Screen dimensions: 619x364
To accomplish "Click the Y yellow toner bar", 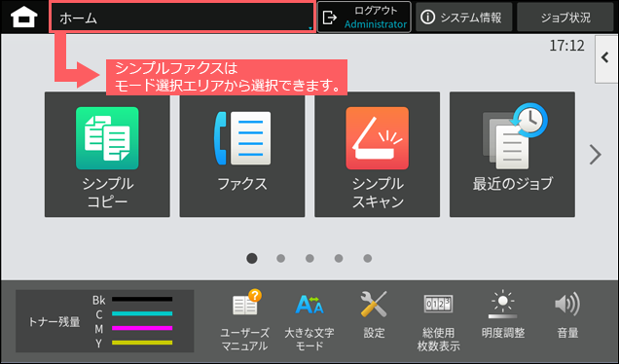I will [142, 343].
